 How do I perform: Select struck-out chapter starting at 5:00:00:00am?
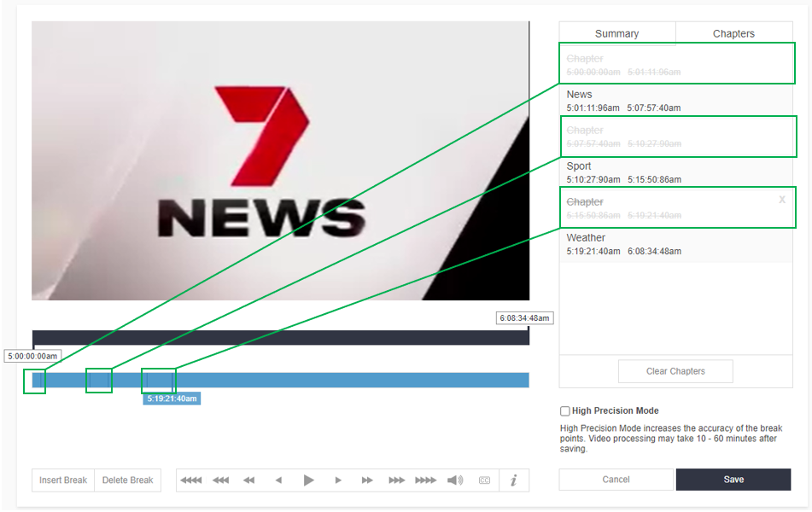click(x=675, y=65)
